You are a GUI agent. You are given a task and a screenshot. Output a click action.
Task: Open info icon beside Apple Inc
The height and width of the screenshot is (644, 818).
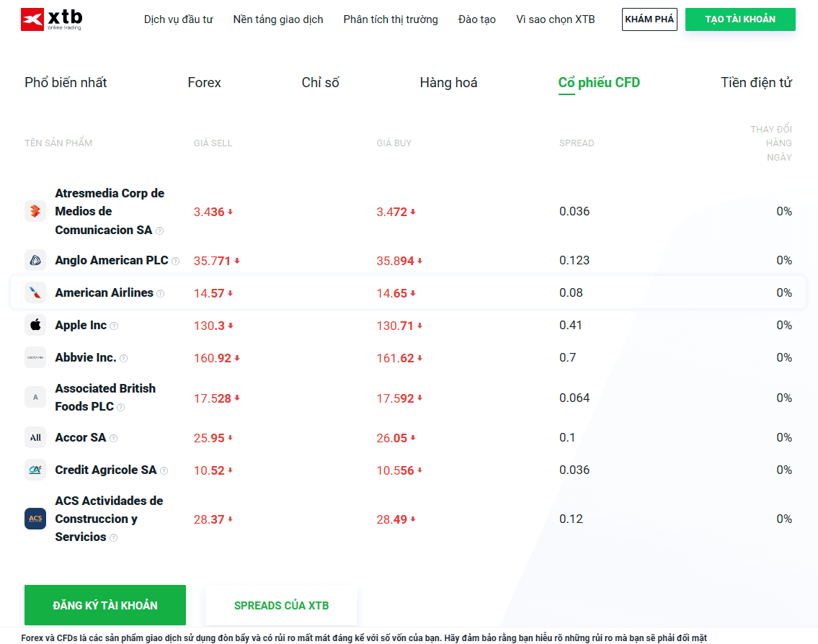114,326
